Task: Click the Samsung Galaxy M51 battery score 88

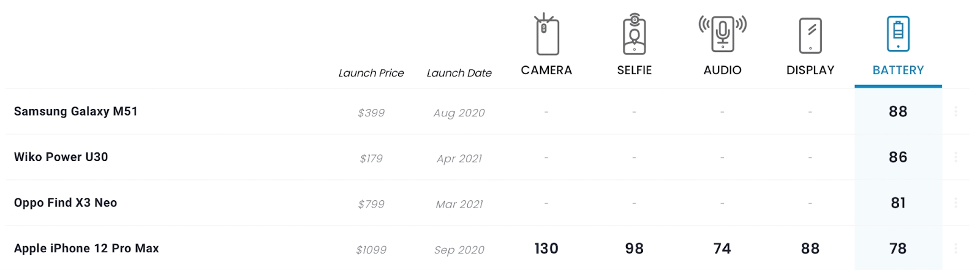Action: click(x=898, y=111)
